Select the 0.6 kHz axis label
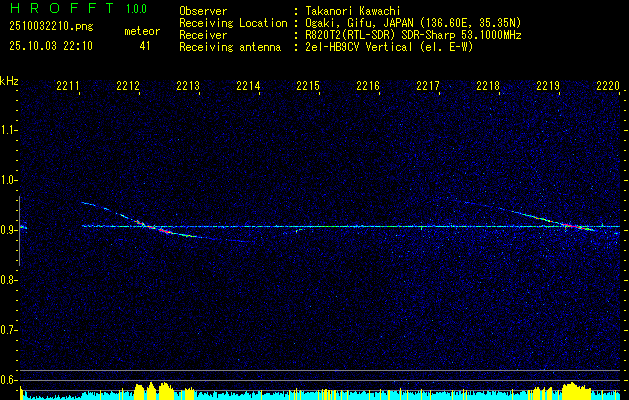This screenshot has width=629, height=400. click(8, 380)
